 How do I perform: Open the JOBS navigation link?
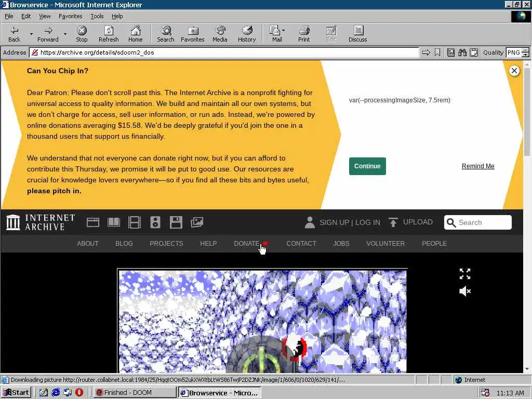(x=341, y=244)
